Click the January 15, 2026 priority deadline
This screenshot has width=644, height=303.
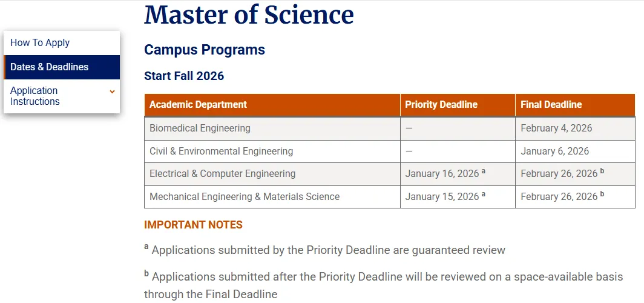[442, 197]
